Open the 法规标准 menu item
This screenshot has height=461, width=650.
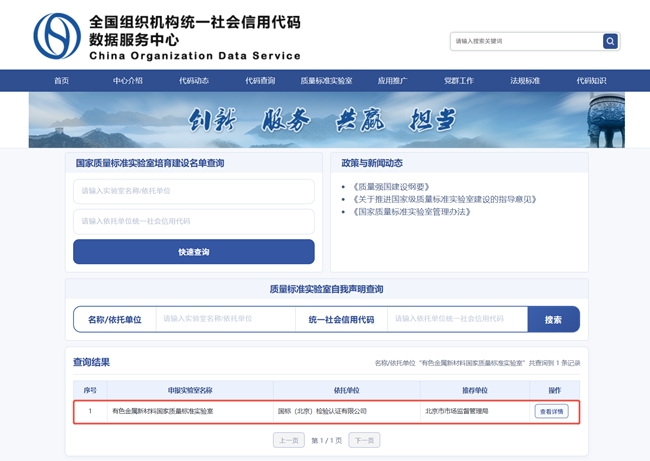click(524, 81)
